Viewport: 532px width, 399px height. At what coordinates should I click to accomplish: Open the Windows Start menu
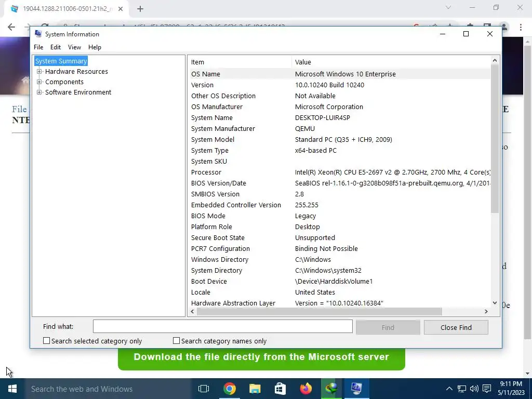pos(12,389)
